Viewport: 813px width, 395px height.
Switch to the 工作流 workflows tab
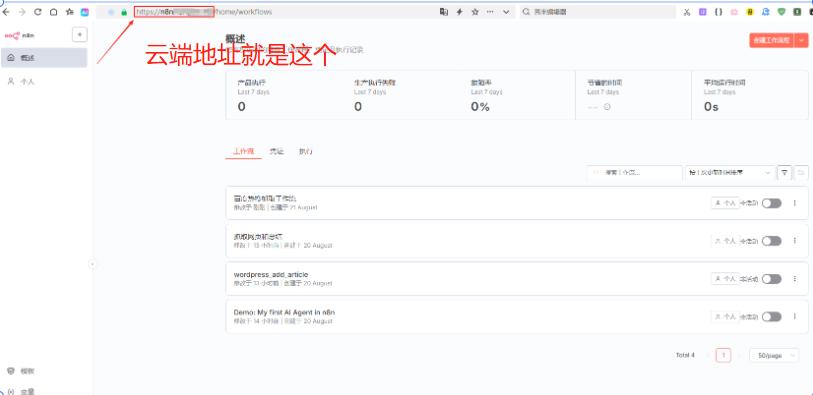244,151
